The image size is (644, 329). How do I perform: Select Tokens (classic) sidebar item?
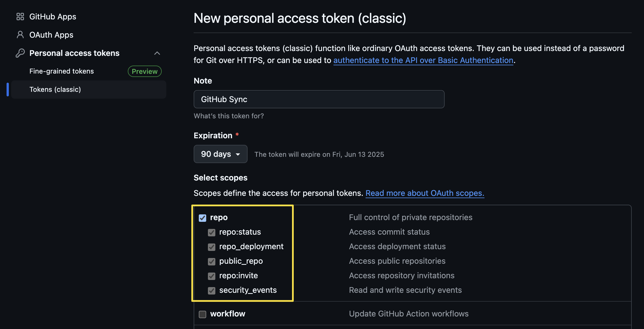click(x=55, y=90)
